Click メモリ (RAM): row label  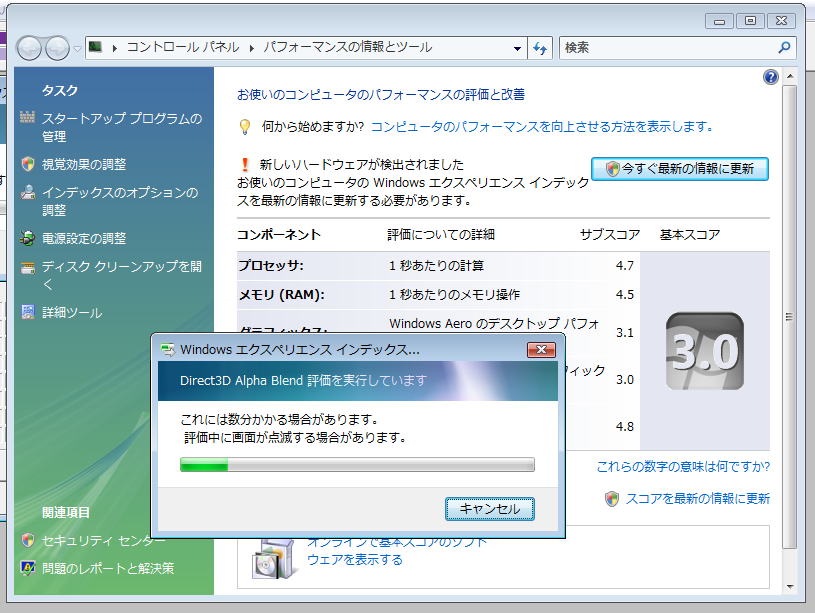pyautogui.click(x=281, y=295)
